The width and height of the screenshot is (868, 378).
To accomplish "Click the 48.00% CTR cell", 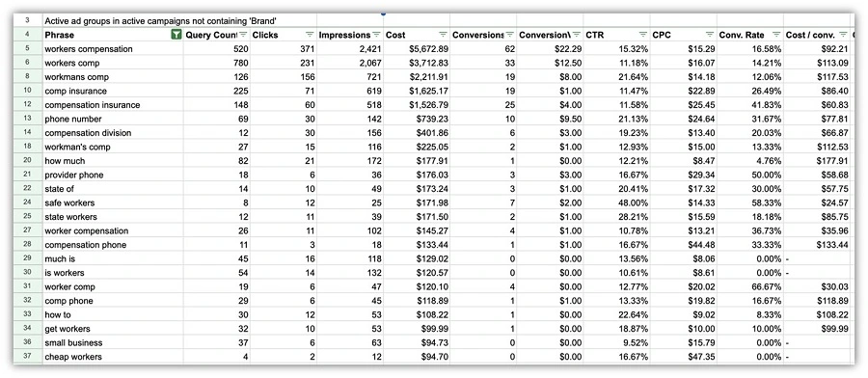I will [616, 202].
